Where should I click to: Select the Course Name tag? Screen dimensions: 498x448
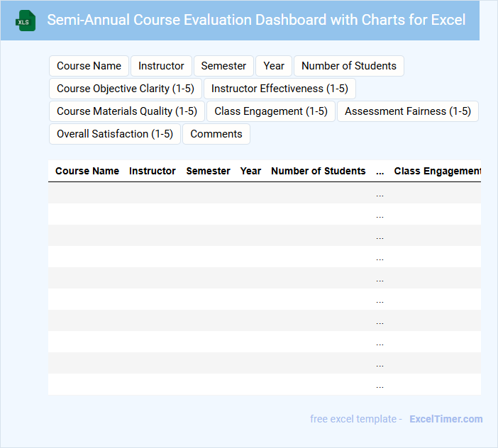[x=89, y=66]
